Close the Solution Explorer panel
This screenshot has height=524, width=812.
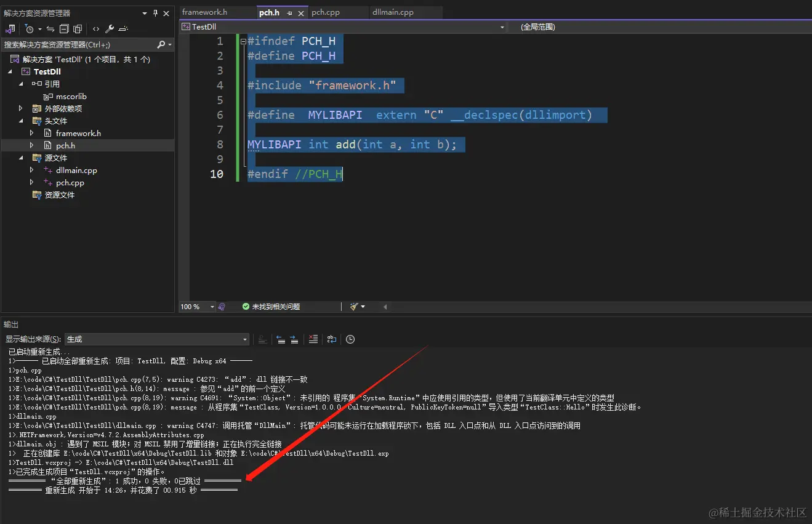tap(166, 13)
